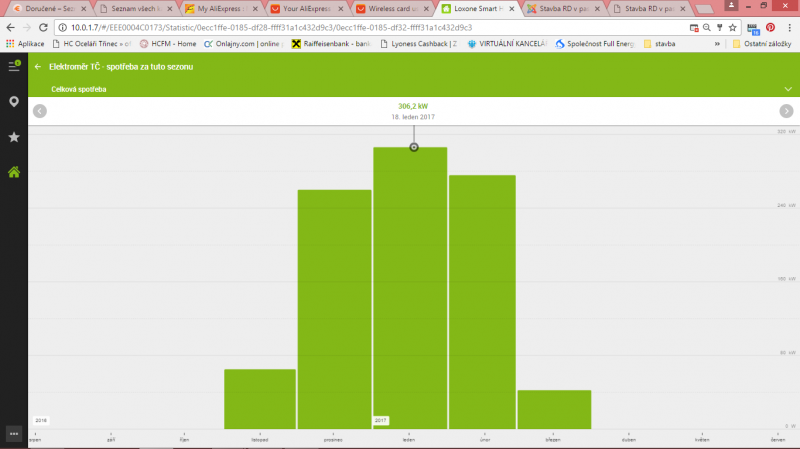Open favorites via the star icon
Viewport: 800px width, 449px height.
coord(14,137)
